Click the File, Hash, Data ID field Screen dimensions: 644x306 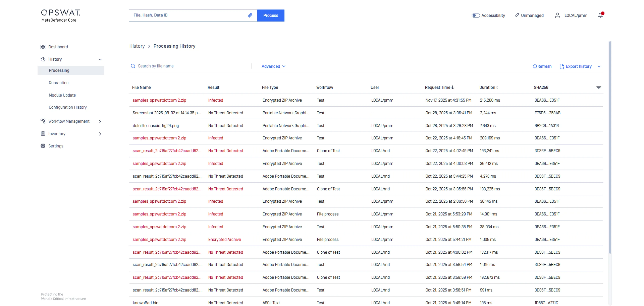coord(188,15)
